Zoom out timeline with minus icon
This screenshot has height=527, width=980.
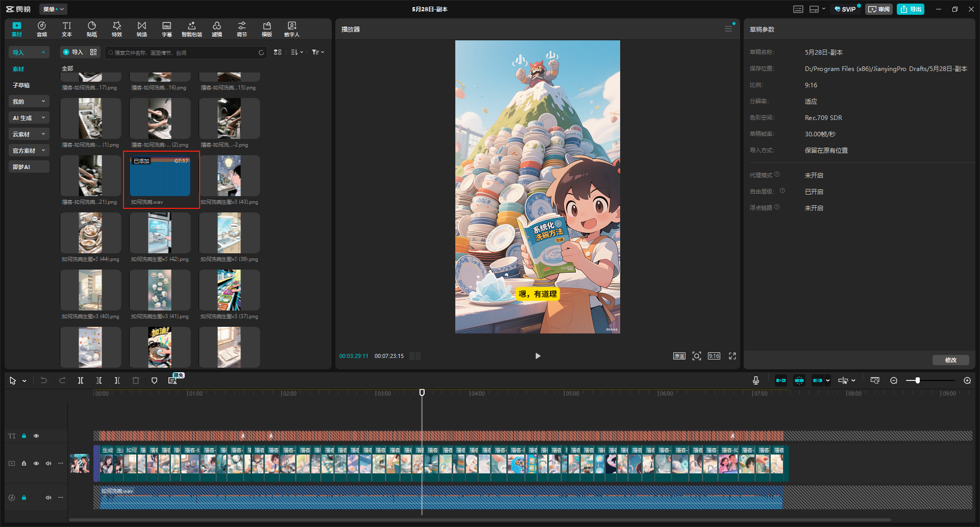tap(894, 380)
